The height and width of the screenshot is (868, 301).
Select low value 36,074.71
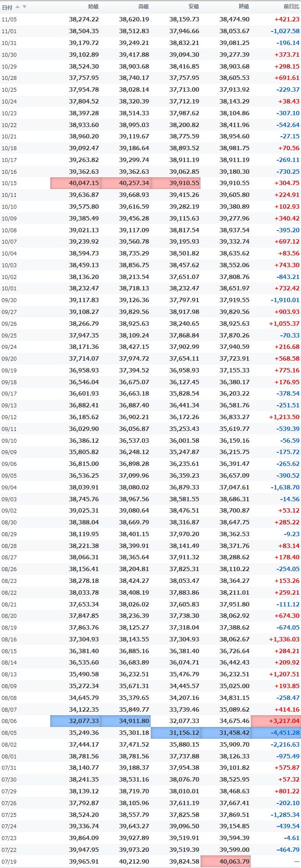184,662
